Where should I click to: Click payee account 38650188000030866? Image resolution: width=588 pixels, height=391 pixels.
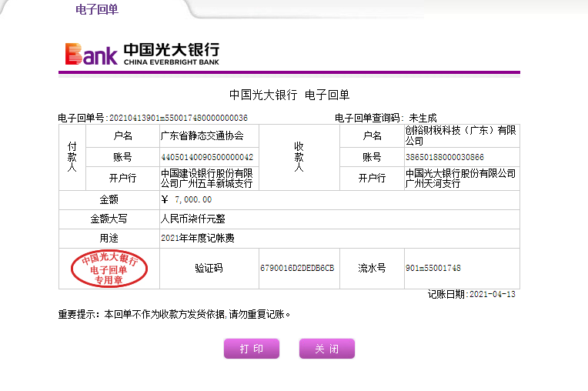(x=445, y=157)
